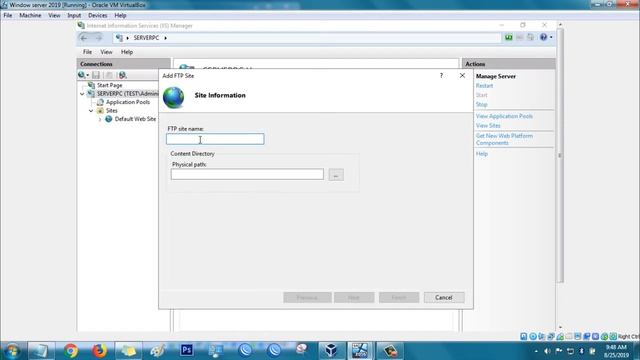Screen dimensions: 640x360
Task: Click the help question mark in Add FTP Site dialog
Action: coord(441,76)
